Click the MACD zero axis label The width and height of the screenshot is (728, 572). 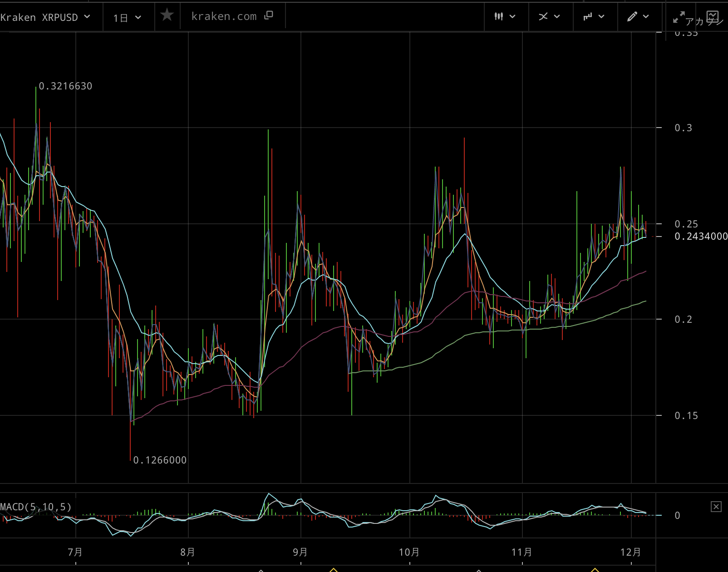[677, 516]
